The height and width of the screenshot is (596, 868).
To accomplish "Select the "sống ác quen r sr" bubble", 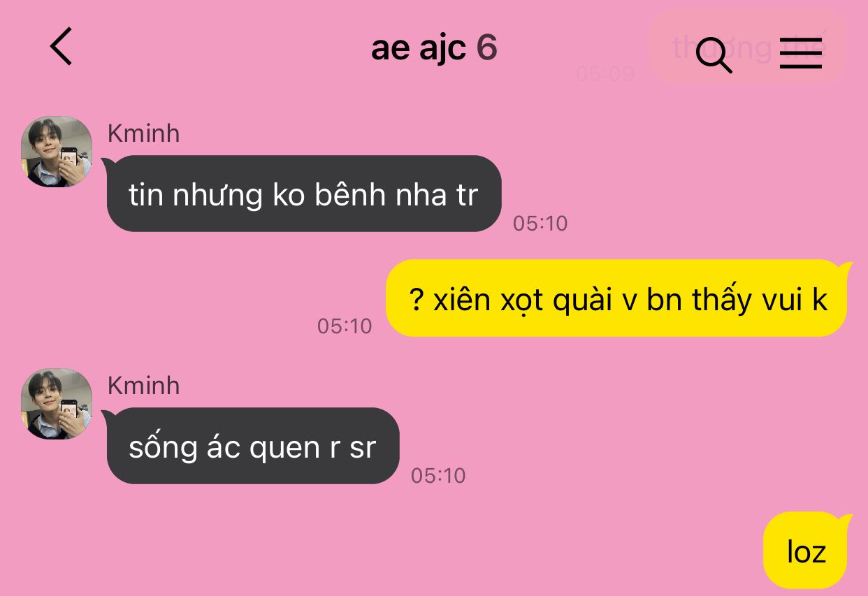I will click(252, 446).
